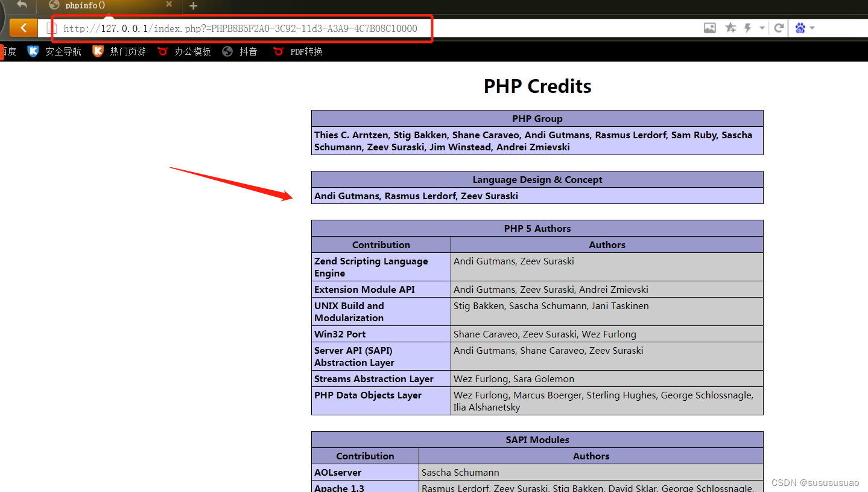Click the 抖音 bookmark globe icon
868x492 pixels.
point(227,51)
